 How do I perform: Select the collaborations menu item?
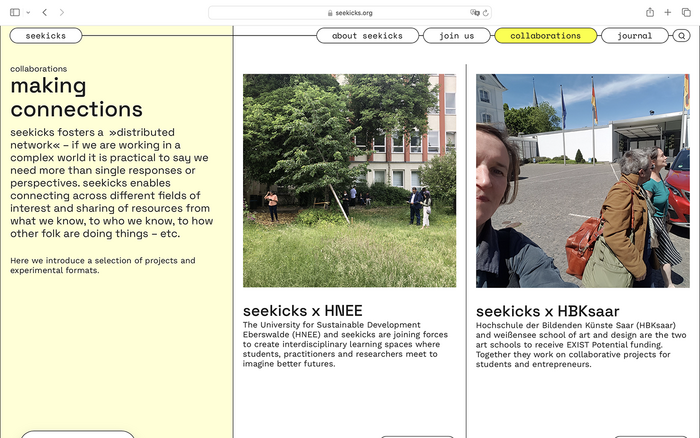click(x=546, y=36)
